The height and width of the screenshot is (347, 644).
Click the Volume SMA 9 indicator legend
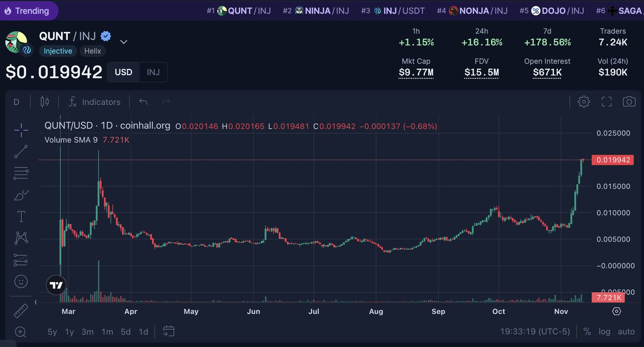click(87, 140)
